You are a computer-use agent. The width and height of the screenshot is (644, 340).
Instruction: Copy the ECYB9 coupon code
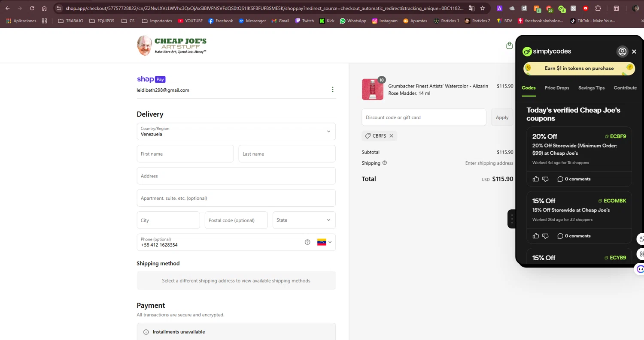[x=615, y=258]
